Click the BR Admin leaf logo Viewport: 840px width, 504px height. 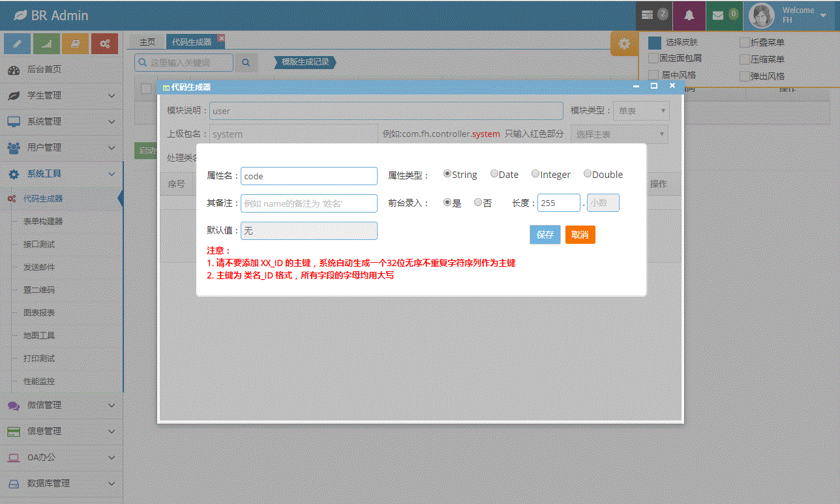pos(20,16)
